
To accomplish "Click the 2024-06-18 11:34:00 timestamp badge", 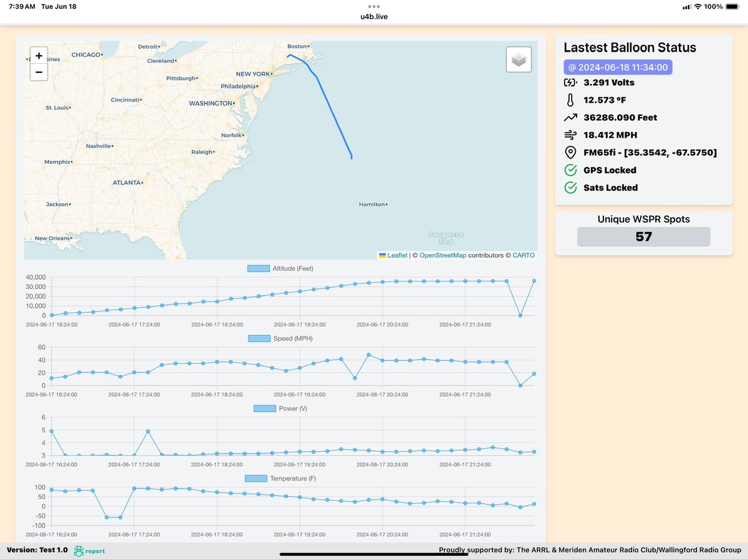I will tap(618, 67).
